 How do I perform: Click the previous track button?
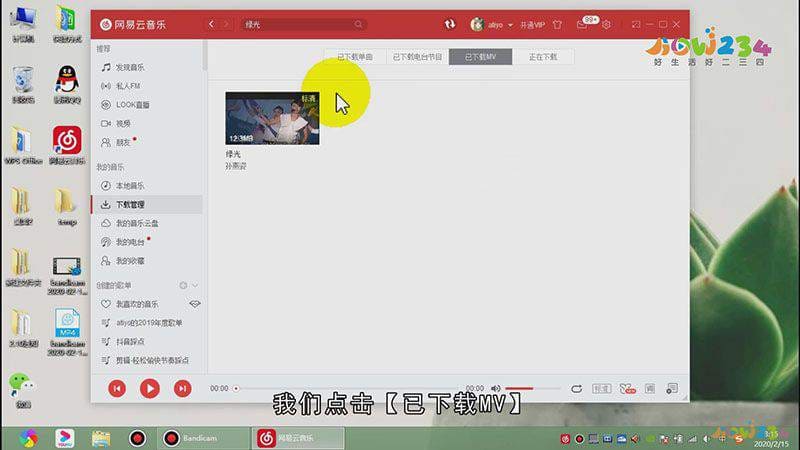tap(117, 389)
